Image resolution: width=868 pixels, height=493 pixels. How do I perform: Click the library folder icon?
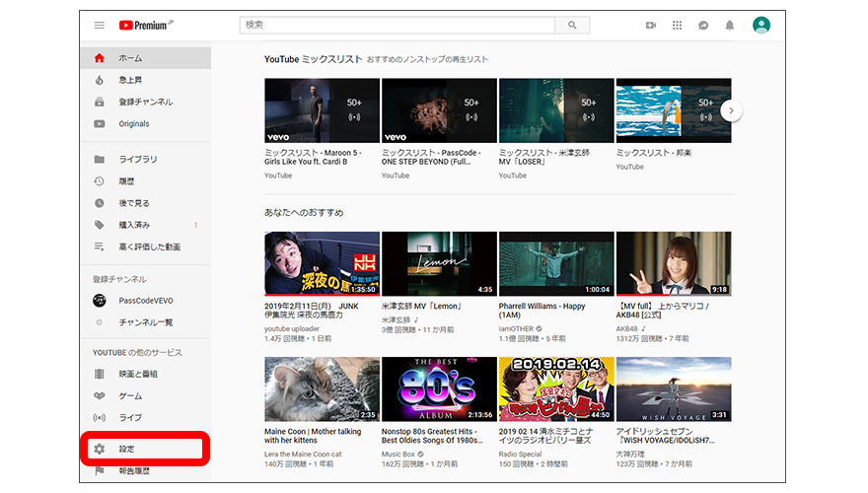pos(99,160)
